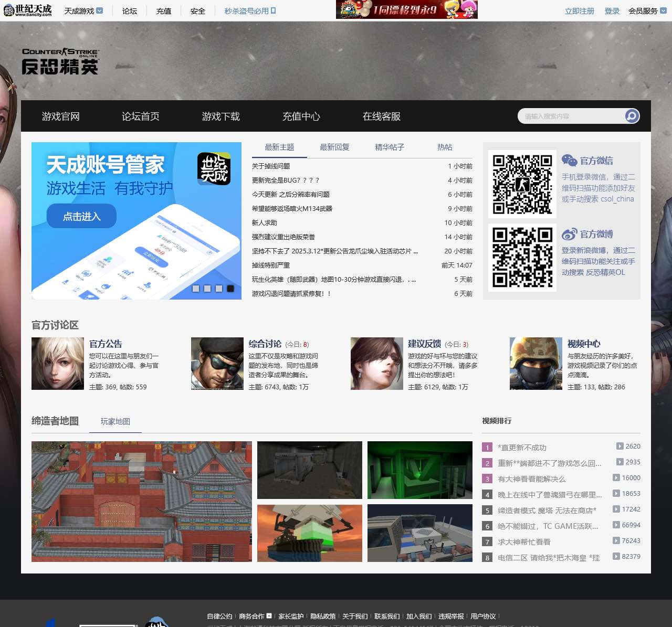Click the search magnifier icon
Viewport: 672px width, 627px height.
[x=632, y=116]
